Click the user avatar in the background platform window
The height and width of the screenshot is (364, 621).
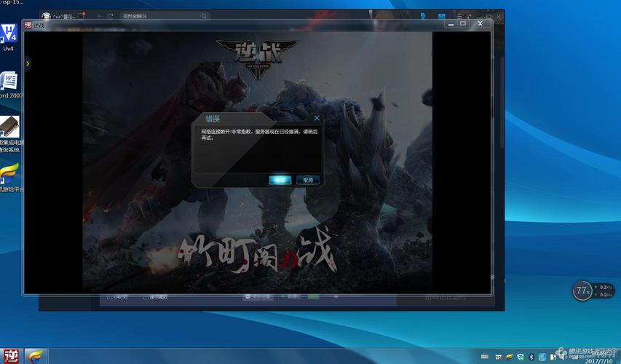(47, 16)
